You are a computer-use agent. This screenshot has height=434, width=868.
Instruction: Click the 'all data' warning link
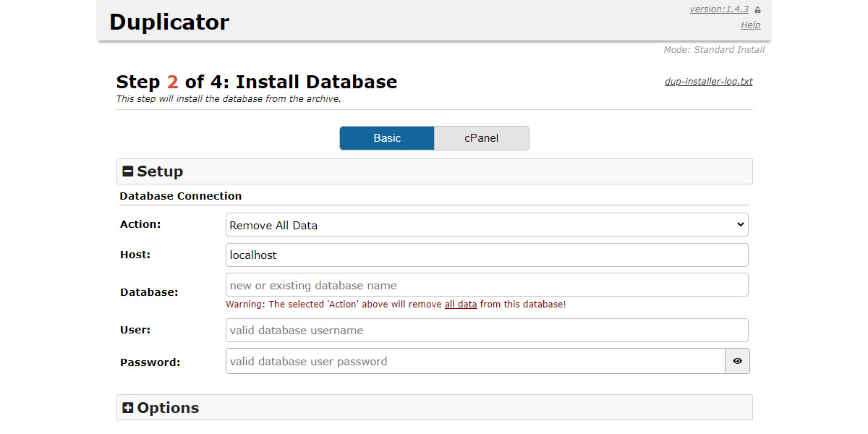pos(461,305)
